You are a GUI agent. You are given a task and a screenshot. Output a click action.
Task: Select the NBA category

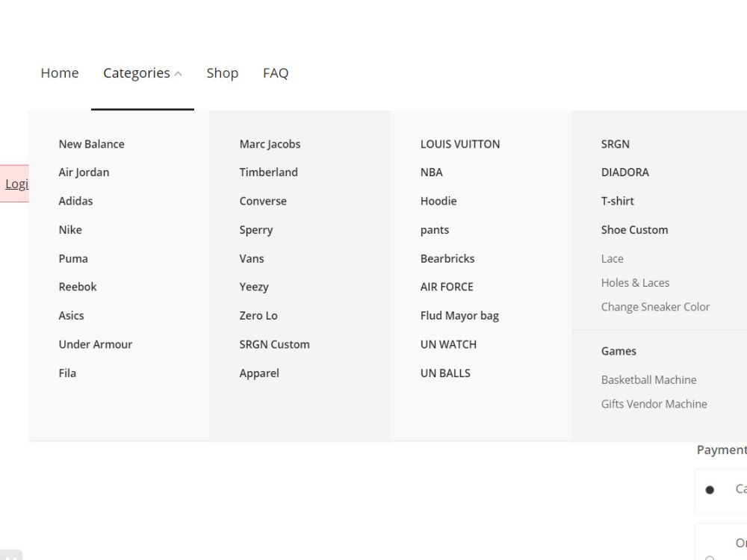[x=432, y=172]
